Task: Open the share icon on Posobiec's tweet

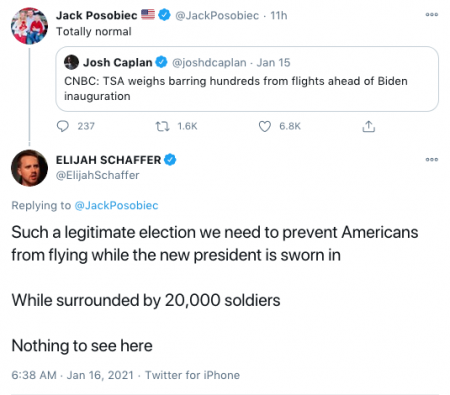Action: pyautogui.click(x=368, y=126)
